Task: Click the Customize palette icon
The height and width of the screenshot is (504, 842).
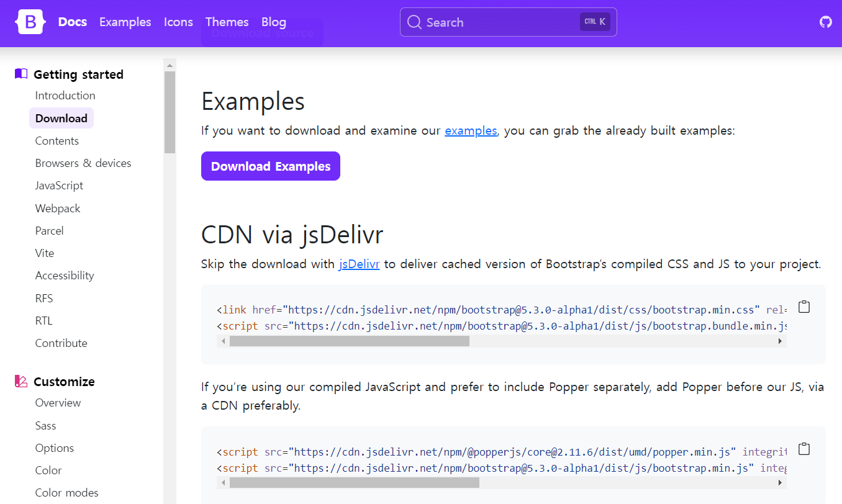Action: click(x=21, y=381)
